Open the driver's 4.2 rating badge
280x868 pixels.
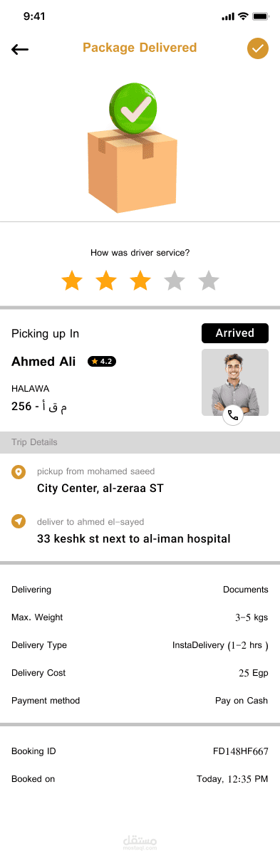click(x=102, y=362)
